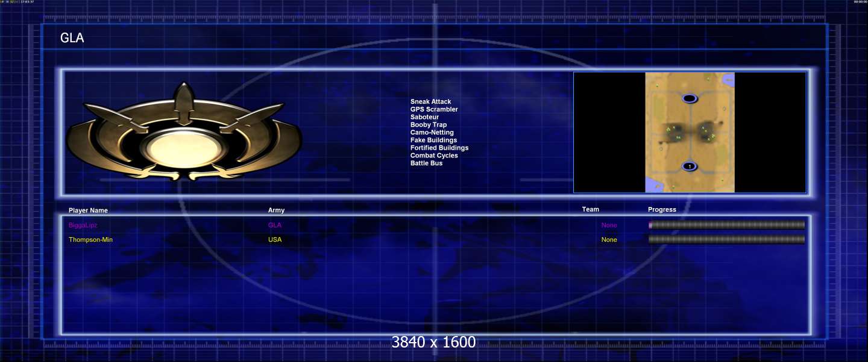Click Thompson-Min's team value None
868x362 pixels.
point(609,240)
